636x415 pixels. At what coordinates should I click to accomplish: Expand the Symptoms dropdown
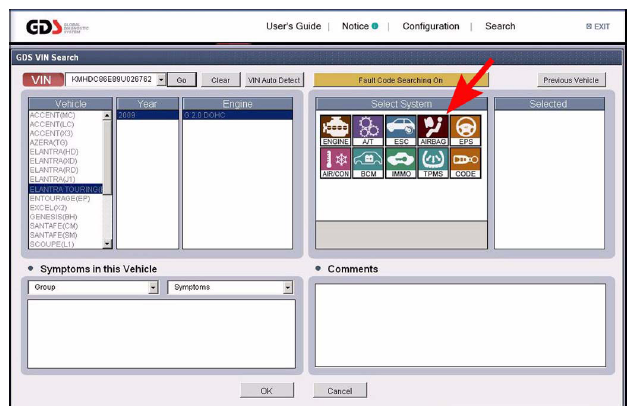point(288,288)
